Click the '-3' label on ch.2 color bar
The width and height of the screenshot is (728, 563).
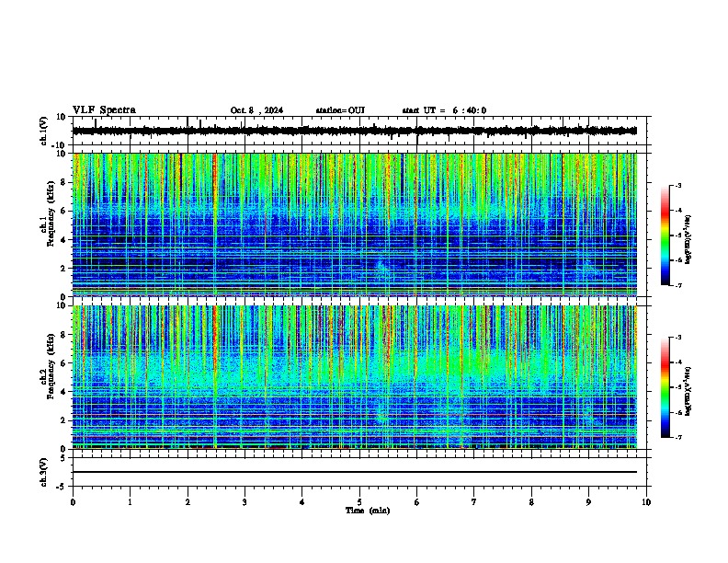pyautogui.click(x=678, y=338)
